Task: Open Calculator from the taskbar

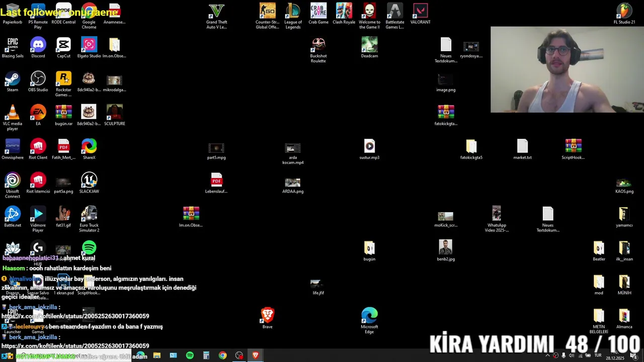Action: pos(206,355)
